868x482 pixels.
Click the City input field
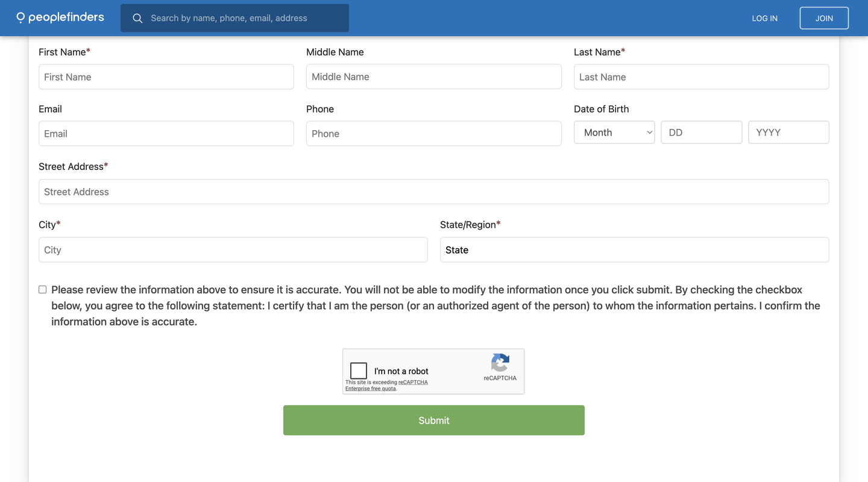pyautogui.click(x=233, y=250)
